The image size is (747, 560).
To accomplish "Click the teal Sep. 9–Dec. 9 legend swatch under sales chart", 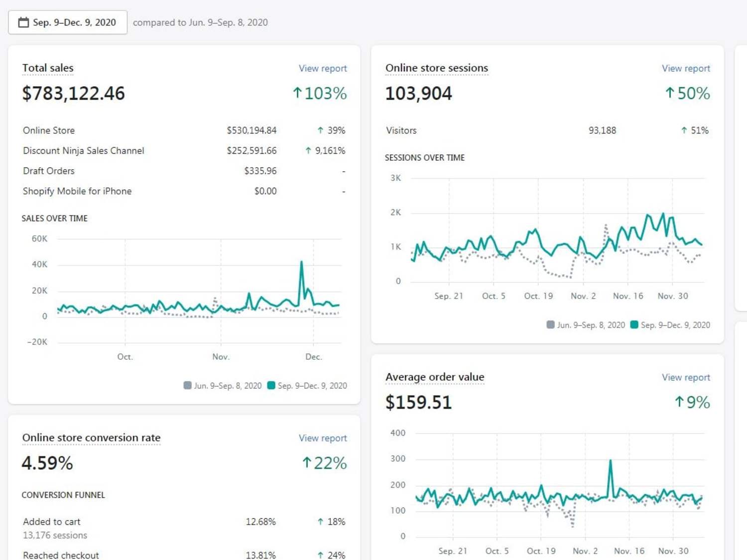I will pyautogui.click(x=271, y=385).
